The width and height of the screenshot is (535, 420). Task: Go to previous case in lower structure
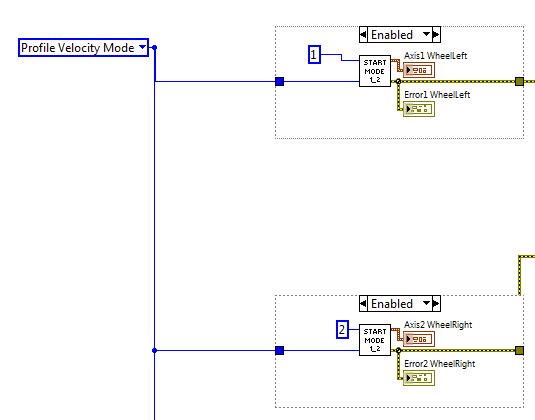click(363, 303)
